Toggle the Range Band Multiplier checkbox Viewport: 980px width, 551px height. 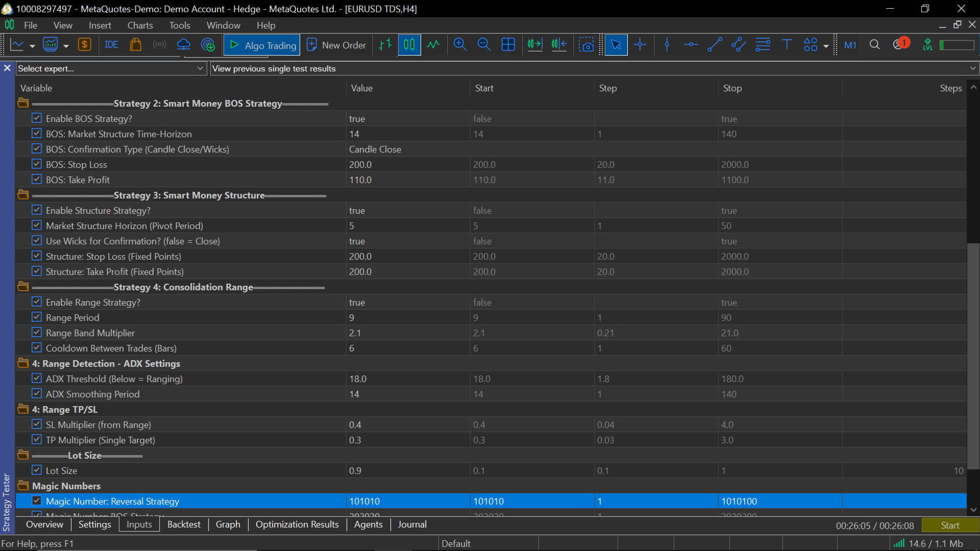36,333
